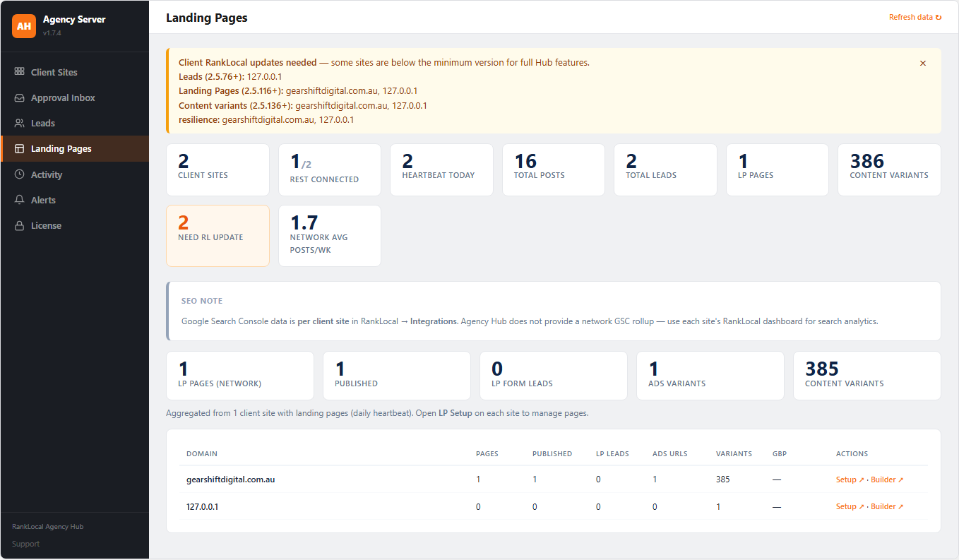The image size is (959, 560).
Task: Dismiss the RankLocal updates warning banner
Action: pyautogui.click(x=922, y=63)
